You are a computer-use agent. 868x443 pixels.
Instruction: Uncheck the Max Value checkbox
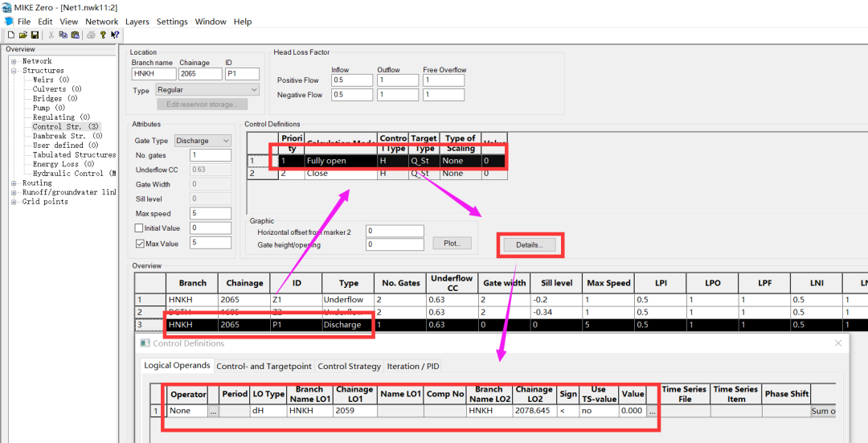[139, 243]
